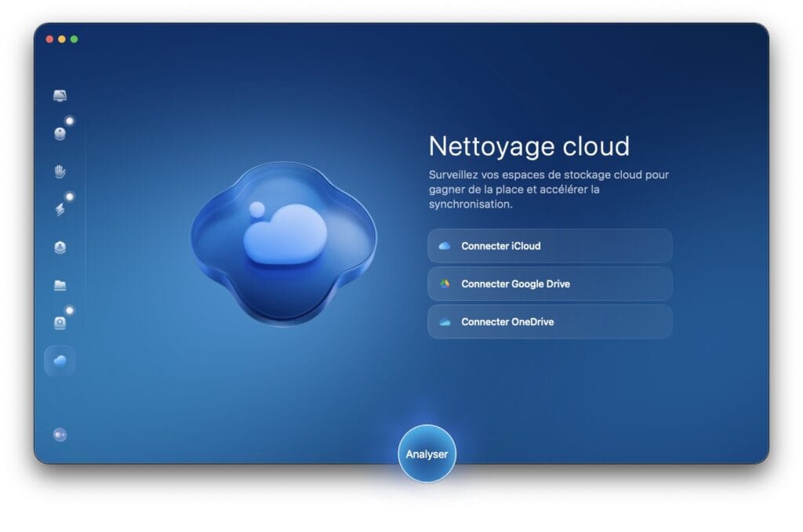803x532 pixels.
Task: Open the assistant icon at sidebar bottom
Action: click(x=60, y=435)
